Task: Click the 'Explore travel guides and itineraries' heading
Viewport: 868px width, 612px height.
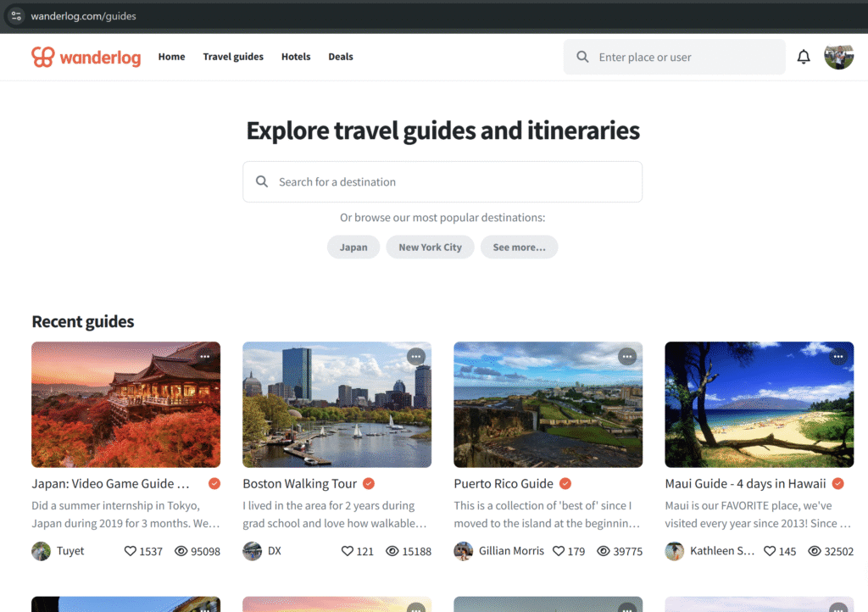Action: point(442,131)
